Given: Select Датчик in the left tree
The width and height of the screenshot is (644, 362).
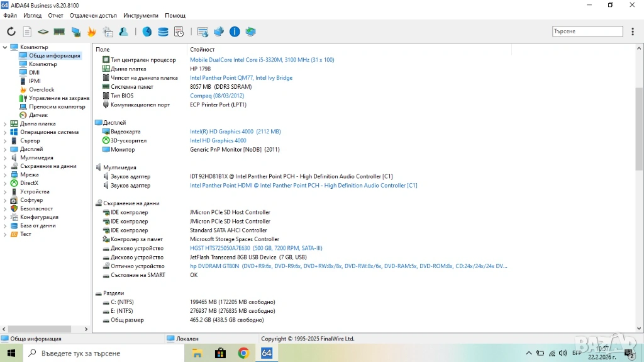Looking at the screenshot, I should point(38,115).
